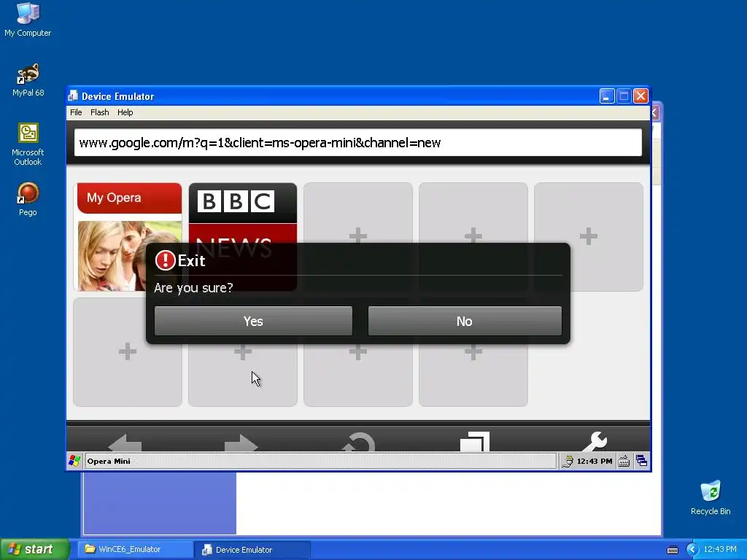Open the Windows XP start button
This screenshot has width=747, height=560.
point(34,549)
